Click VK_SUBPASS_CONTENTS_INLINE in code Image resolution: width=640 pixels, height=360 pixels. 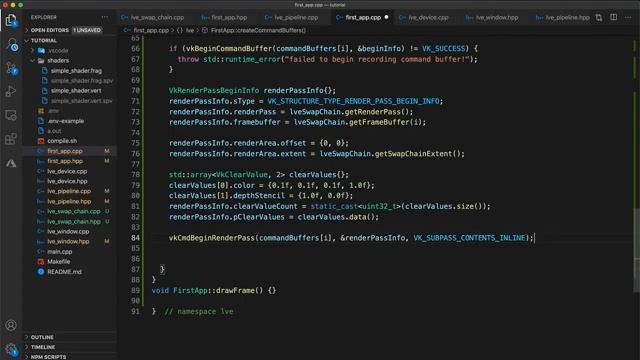pyautogui.click(x=469, y=238)
